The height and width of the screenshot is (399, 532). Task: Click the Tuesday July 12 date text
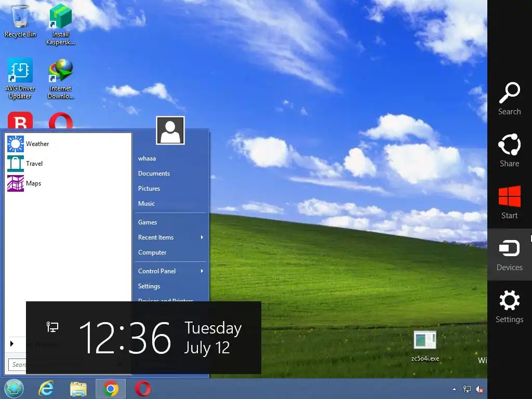point(212,338)
